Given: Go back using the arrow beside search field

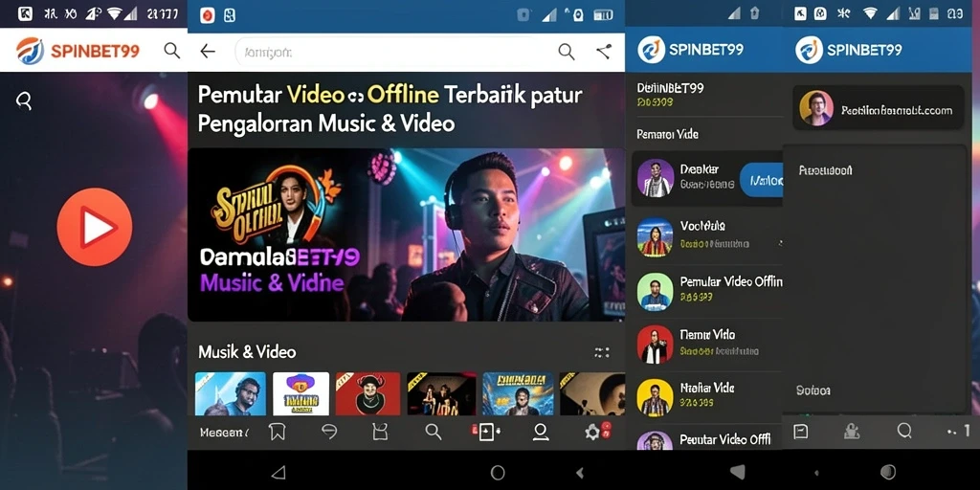Looking at the screenshot, I should (x=208, y=52).
